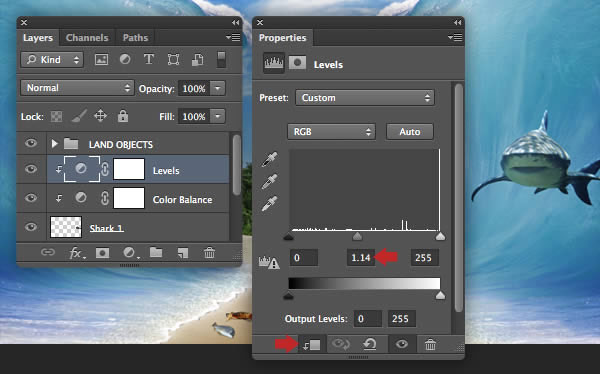Viewport: 600px width, 374px height.
Task: Open the Opacity slider dropdown arrow
Action: coord(217,88)
